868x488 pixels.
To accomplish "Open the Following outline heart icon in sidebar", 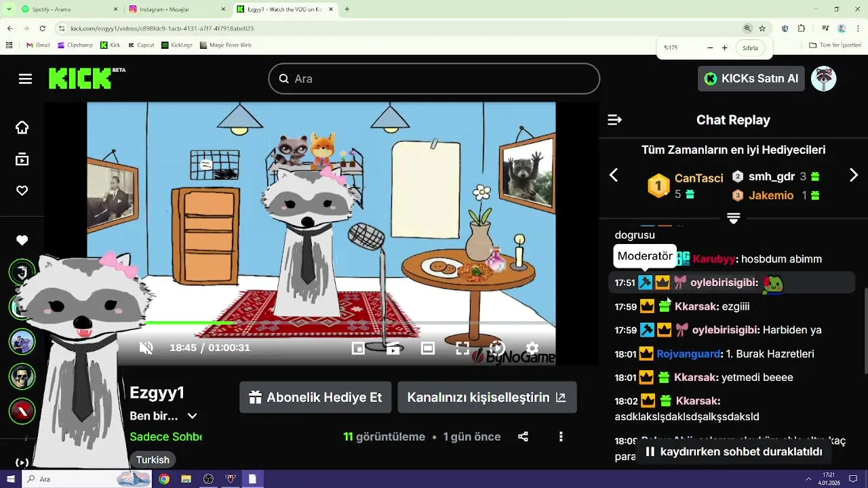I will point(22,191).
